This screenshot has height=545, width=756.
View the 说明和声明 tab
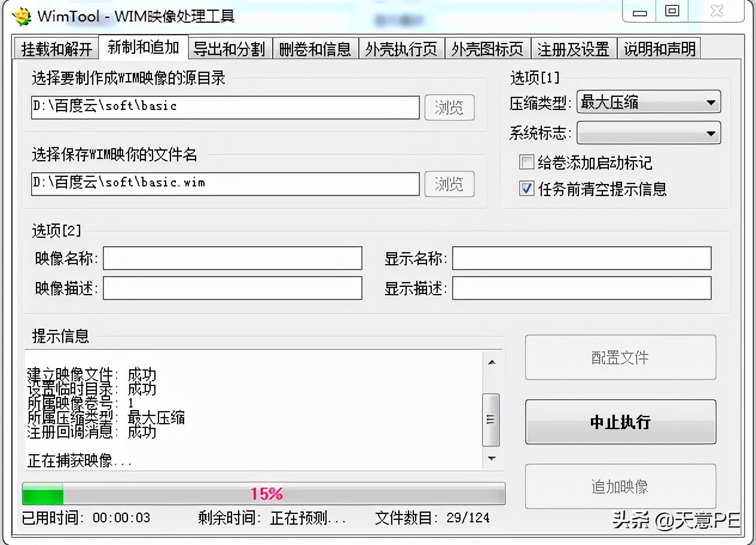click(x=659, y=48)
